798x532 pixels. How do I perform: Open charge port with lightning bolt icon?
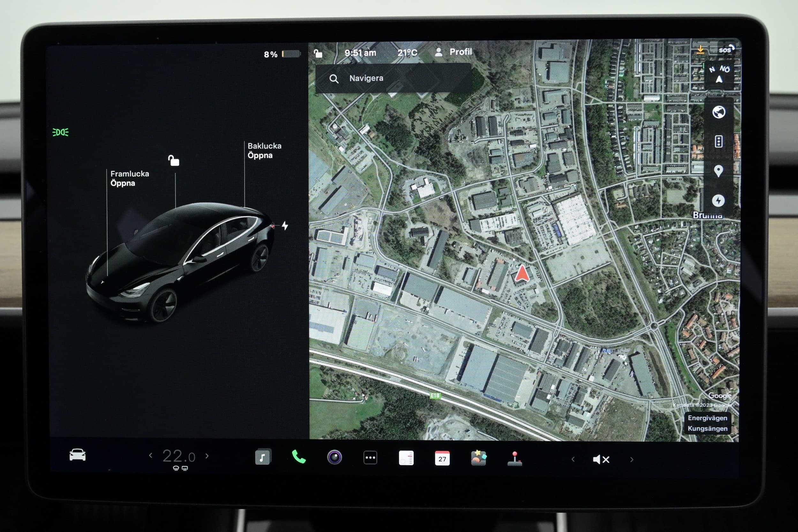click(x=285, y=225)
